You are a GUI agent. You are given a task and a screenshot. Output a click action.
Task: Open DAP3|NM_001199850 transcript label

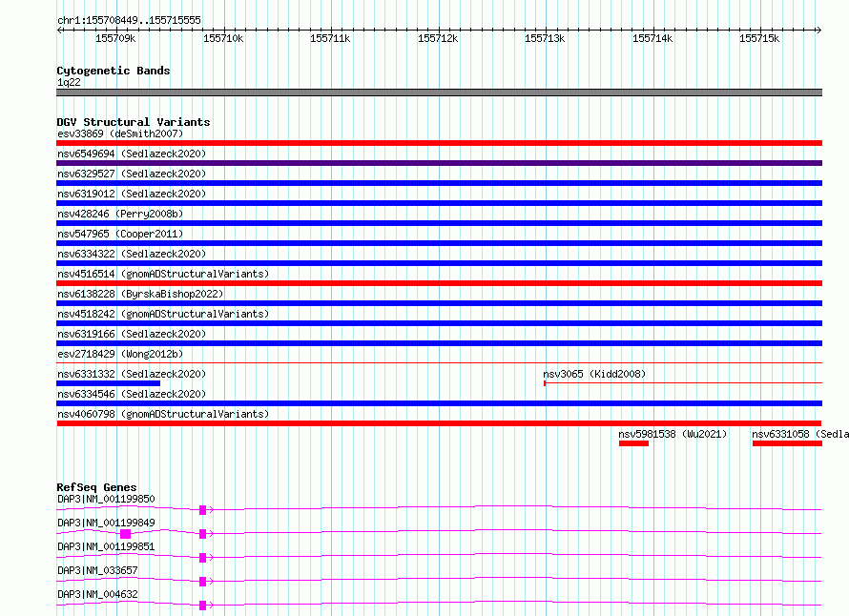pyautogui.click(x=106, y=499)
